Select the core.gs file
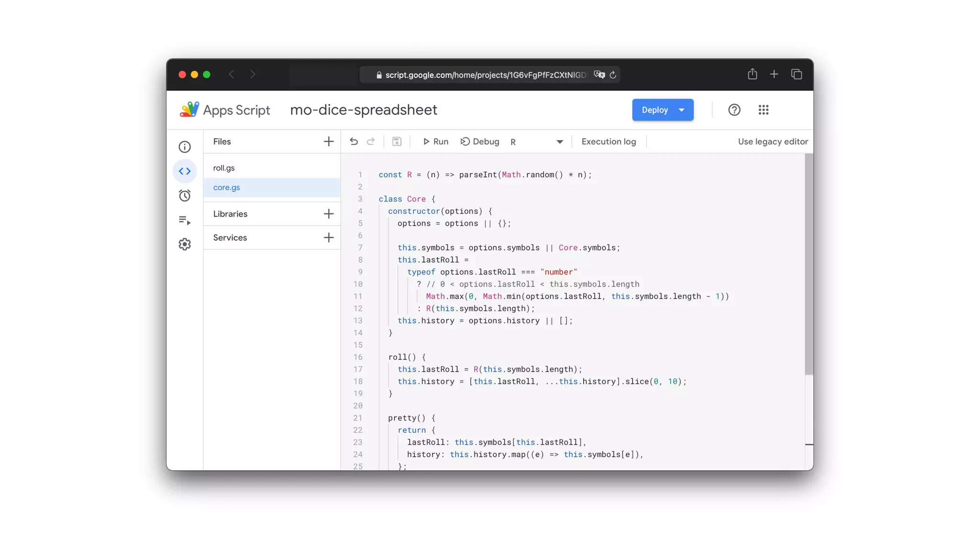Screen dimensions: 980x551 227,187
